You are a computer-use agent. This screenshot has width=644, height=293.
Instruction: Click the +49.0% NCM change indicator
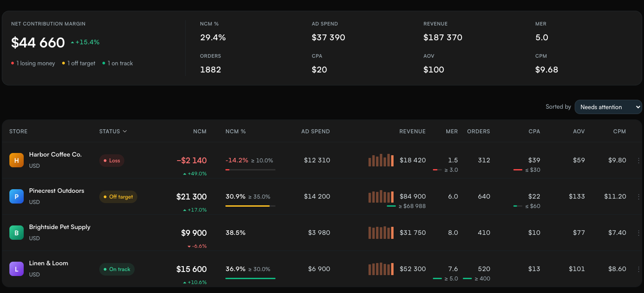195,174
